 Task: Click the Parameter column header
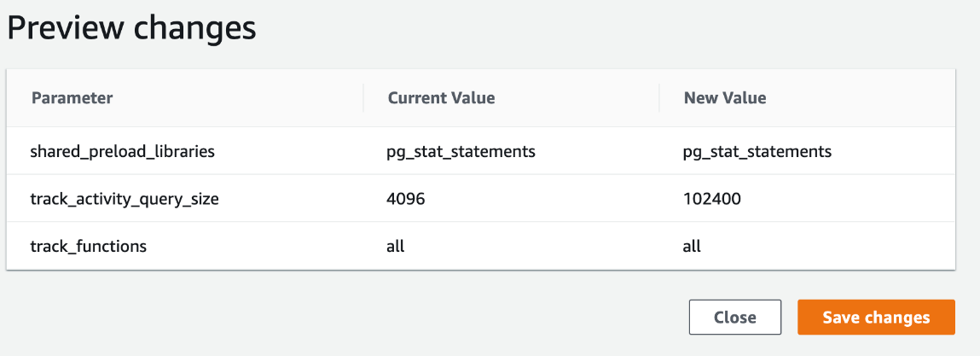coord(72,98)
